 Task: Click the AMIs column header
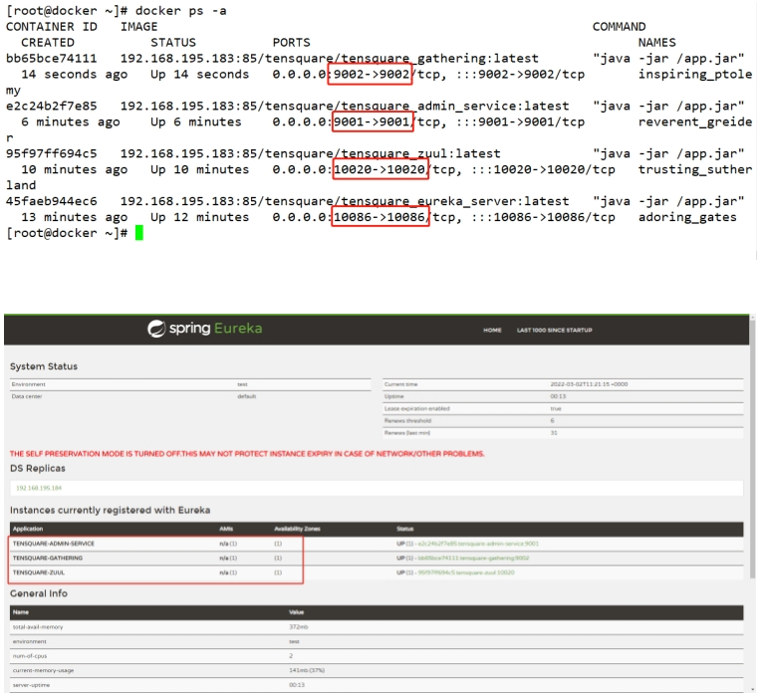(226, 529)
